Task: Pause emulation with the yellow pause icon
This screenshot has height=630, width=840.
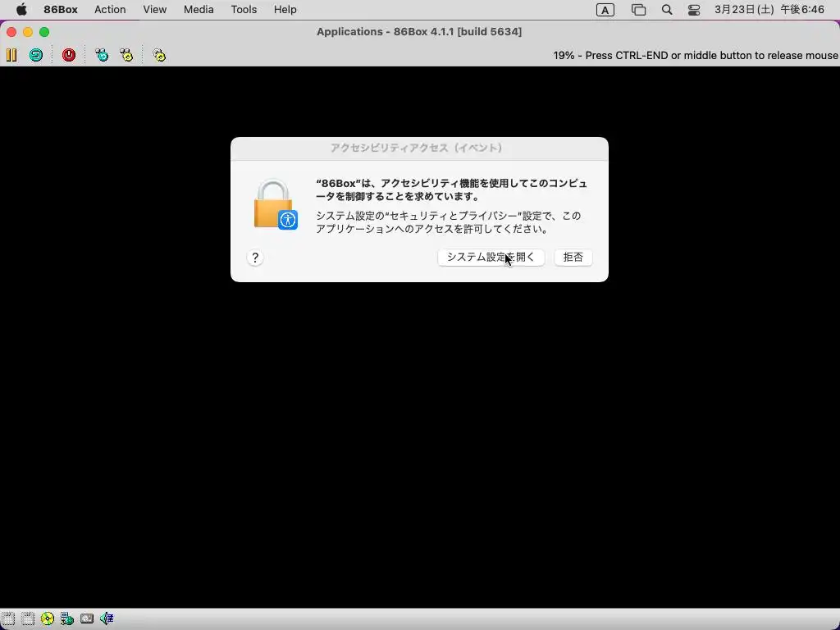Action: [11, 55]
